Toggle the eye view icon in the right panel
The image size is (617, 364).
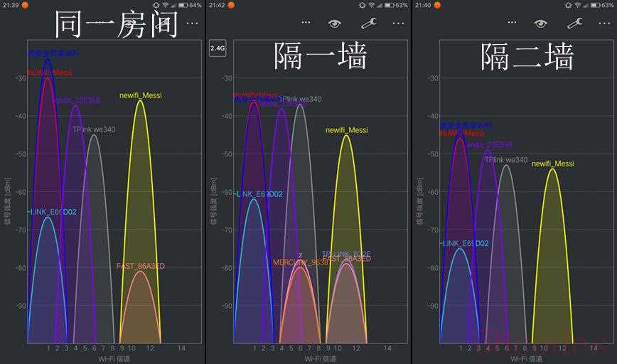[x=540, y=23]
